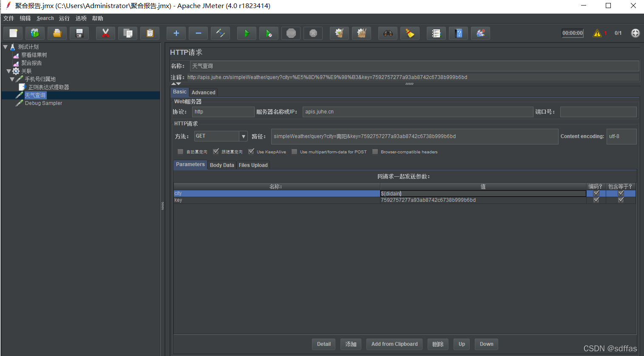Toggle 包含等于 checkbox in key row
644x356 pixels.
621,200
